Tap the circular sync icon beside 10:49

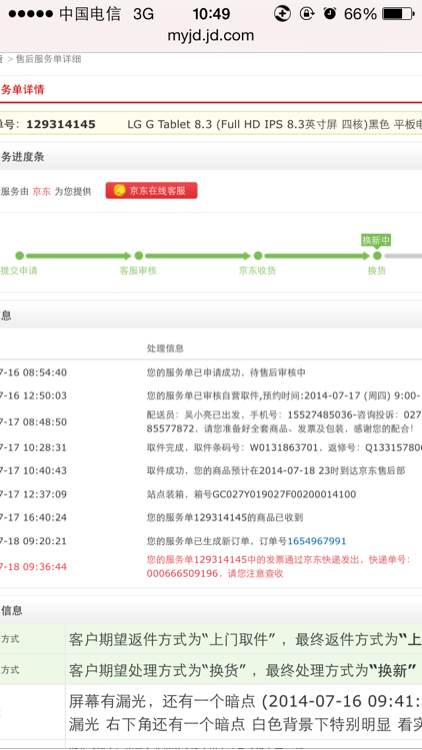coord(282,14)
